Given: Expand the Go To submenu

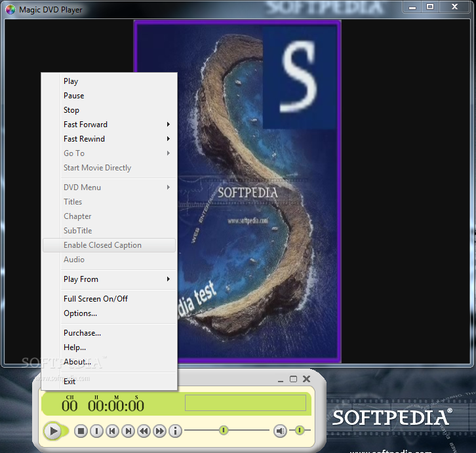Looking at the screenshot, I should point(109,153).
